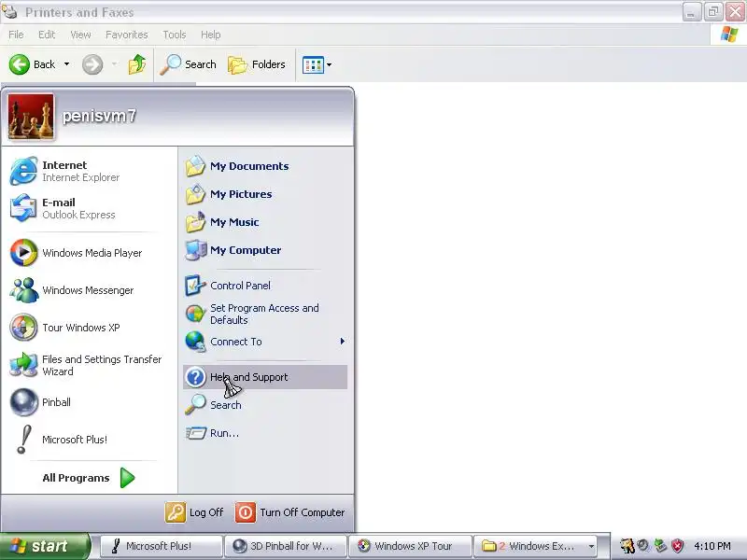Open My Music folder
The width and height of the screenshot is (747, 560).
265,222
